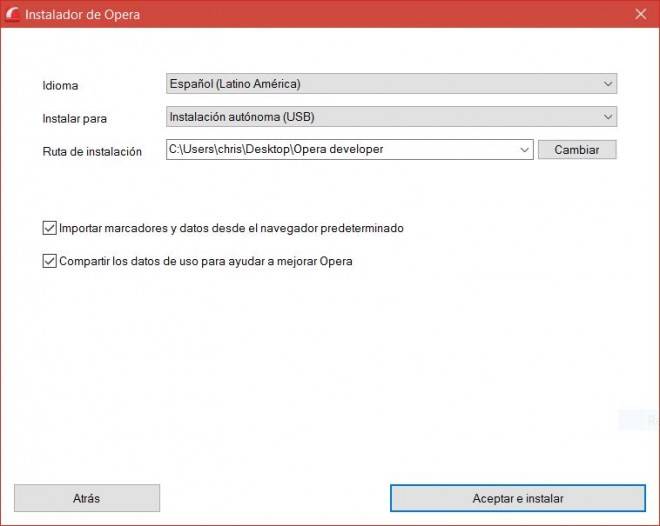This screenshot has height=526, width=660.
Task: Click the Ruta de instalación label
Action: [92, 151]
